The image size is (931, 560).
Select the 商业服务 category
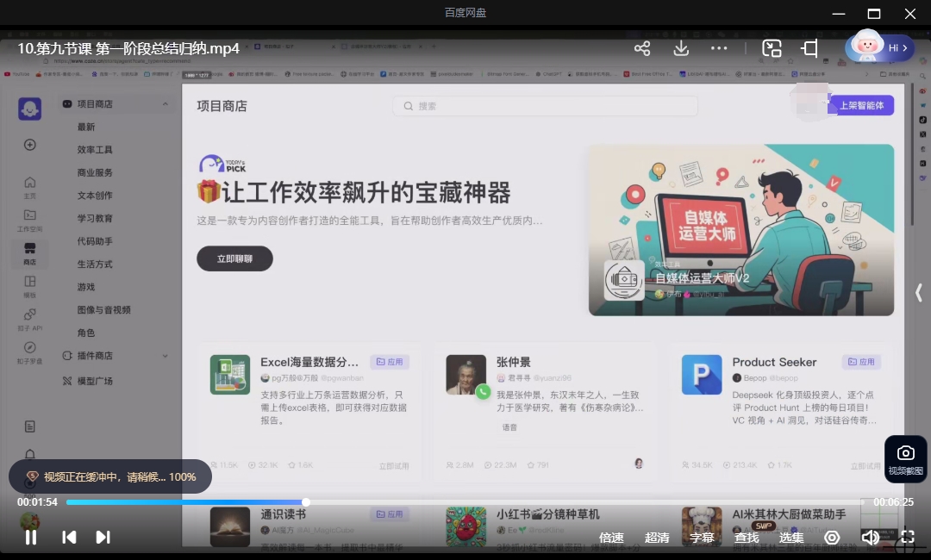click(x=95, y=172)
